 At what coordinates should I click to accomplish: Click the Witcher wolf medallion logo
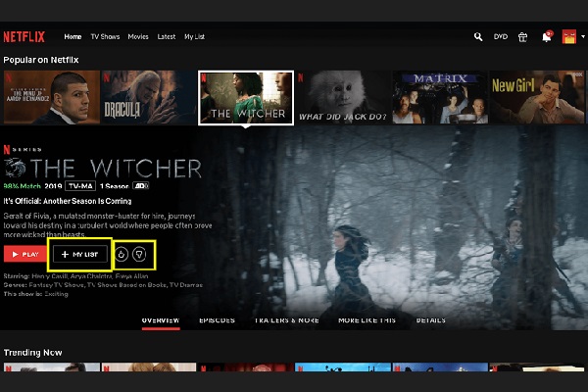click(x=15, y=168)
